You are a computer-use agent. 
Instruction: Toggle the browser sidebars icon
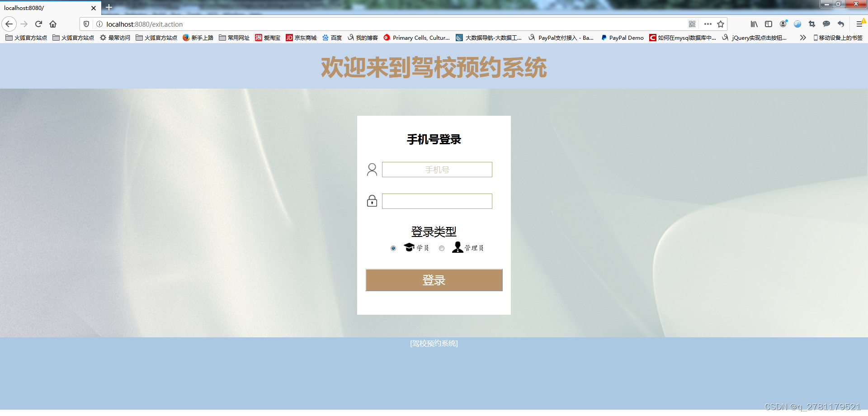pos(768,24)
